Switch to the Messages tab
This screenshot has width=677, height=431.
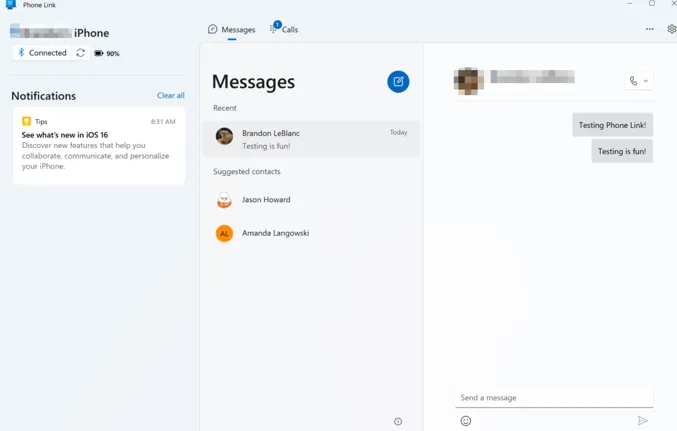[x=231, y=29]
